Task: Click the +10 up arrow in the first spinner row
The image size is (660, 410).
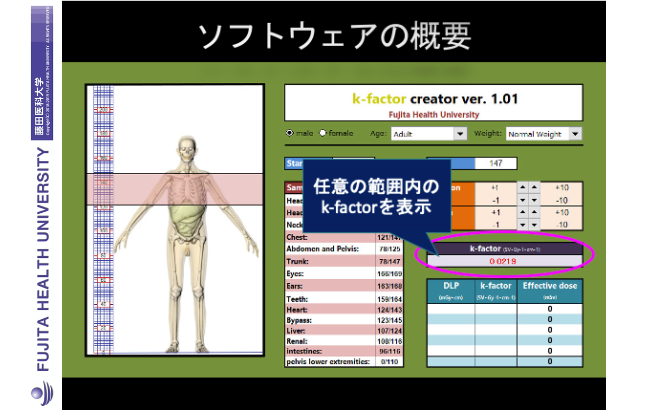Action: click(x=535, y=187)
